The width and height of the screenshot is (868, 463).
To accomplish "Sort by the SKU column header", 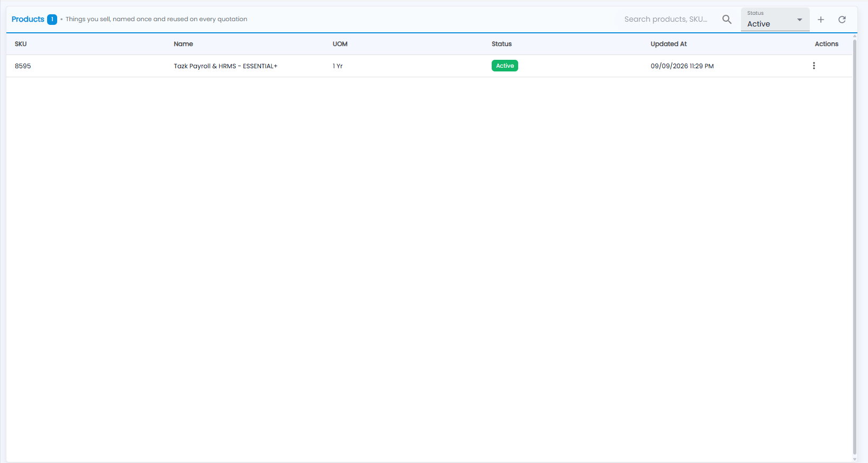I will [x=21, y=44].
